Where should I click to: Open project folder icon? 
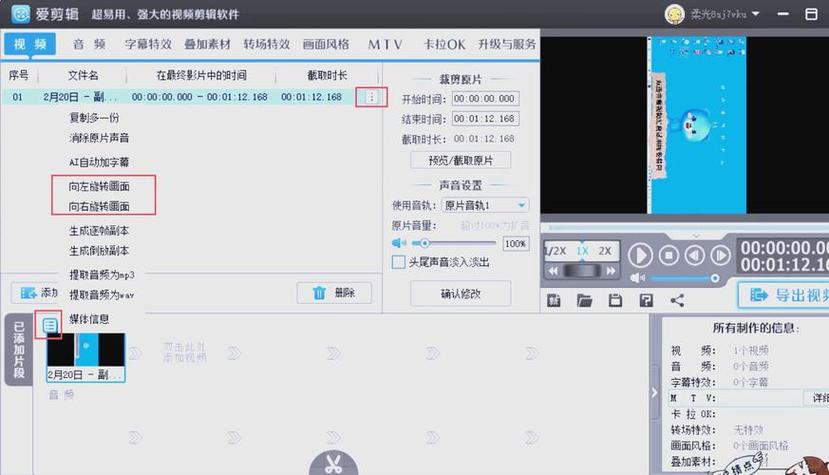coord(584,300)
